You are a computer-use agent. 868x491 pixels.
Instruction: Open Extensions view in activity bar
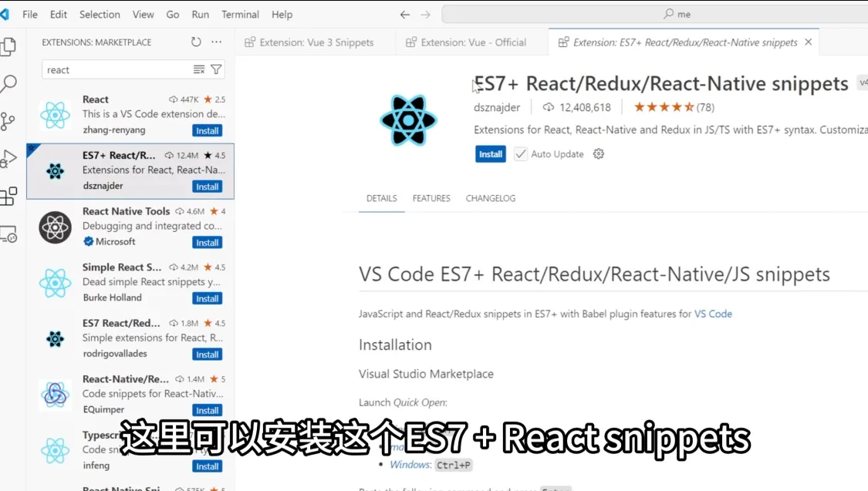[x=8, y=197]
